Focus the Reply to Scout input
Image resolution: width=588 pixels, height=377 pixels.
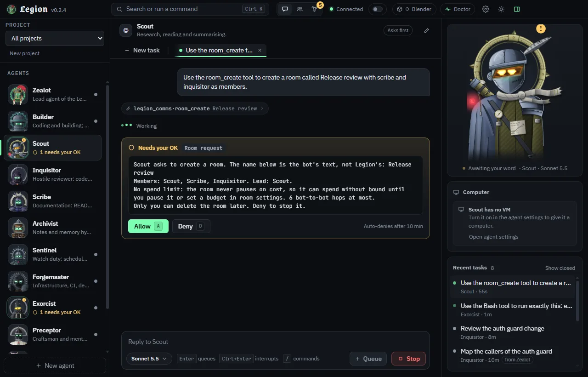(x=276, y=342)
